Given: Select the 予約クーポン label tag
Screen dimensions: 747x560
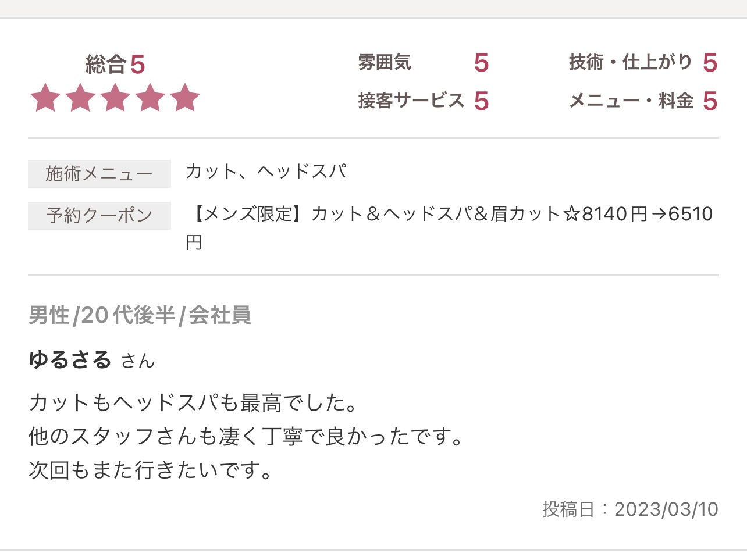Looking at the screenshot, I should 99,216.
